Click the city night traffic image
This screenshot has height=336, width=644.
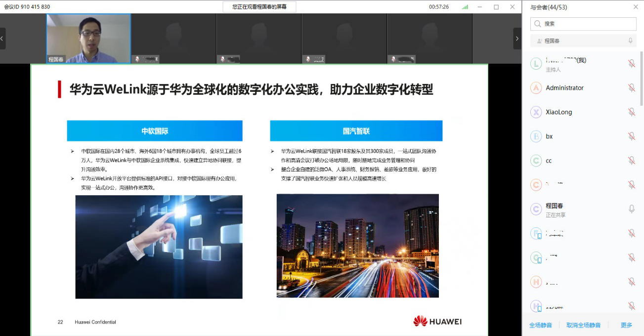[x=357, y=246]
